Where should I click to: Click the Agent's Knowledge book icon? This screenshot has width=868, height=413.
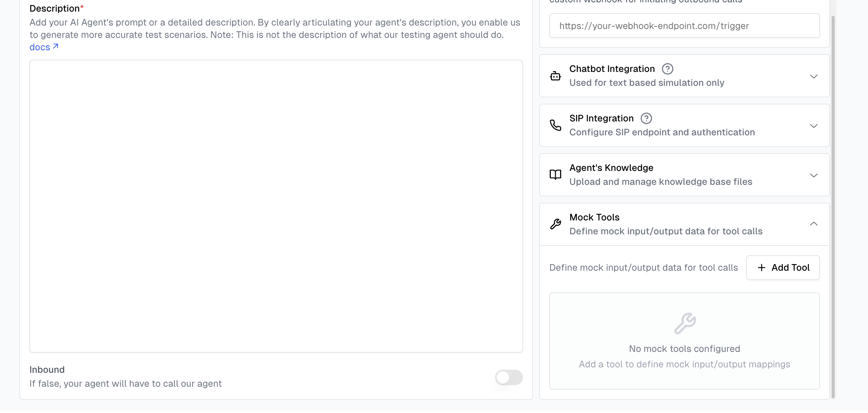point(555,175)
